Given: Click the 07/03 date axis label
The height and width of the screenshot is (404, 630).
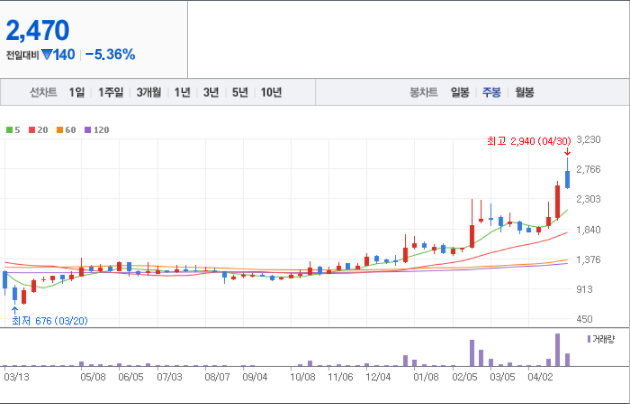Looking at the screenshot, I should tap(169, 377).
